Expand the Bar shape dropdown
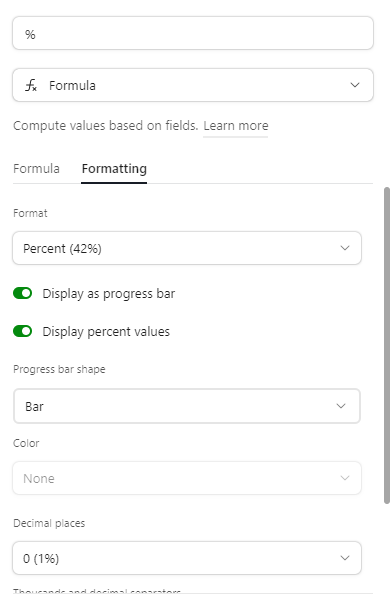 (x=187, y=406)
